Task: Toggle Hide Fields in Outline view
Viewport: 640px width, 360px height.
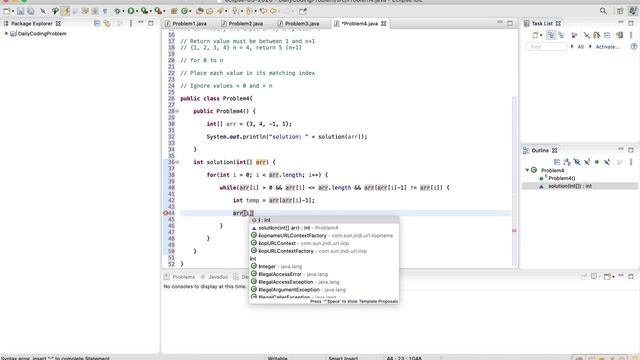Action: coord(577,162)
